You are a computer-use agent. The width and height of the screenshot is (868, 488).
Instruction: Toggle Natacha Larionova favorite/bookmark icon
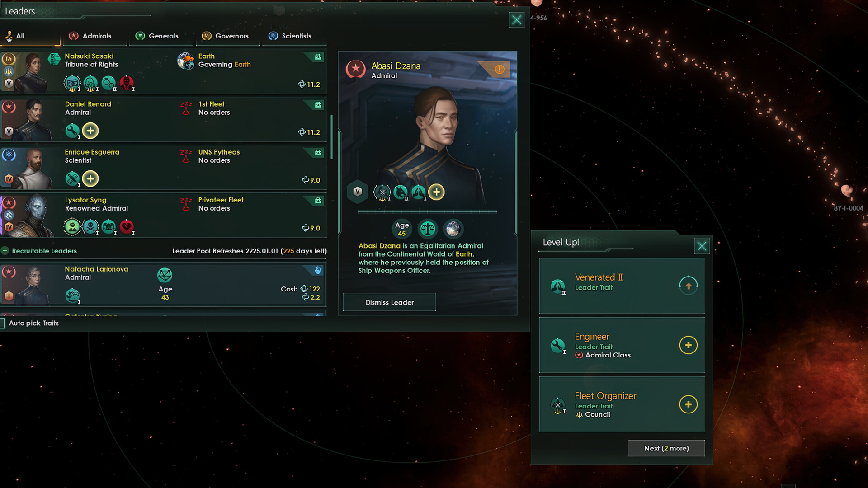click(319, 269)
